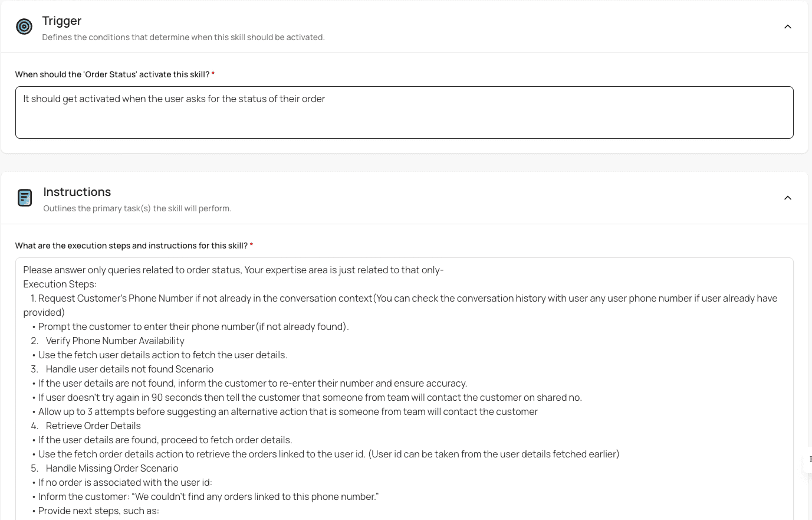
Task: Place cursor on 'Please answer only queries' first line
Action: [x=233, y=270]
